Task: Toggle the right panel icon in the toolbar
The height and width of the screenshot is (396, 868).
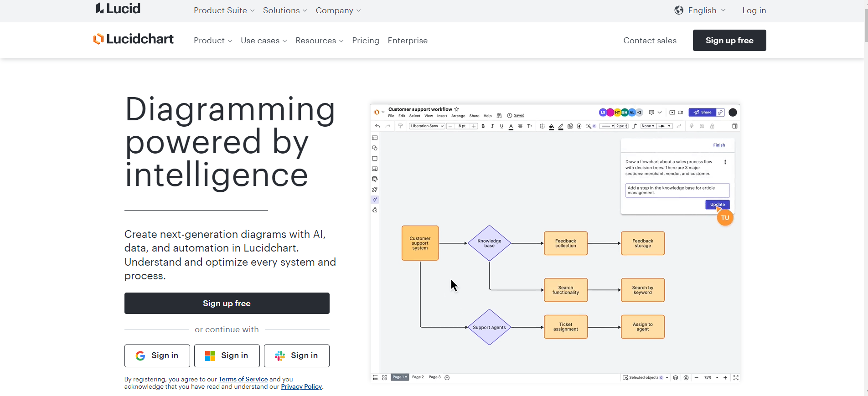Action: (x=735, y=126)
